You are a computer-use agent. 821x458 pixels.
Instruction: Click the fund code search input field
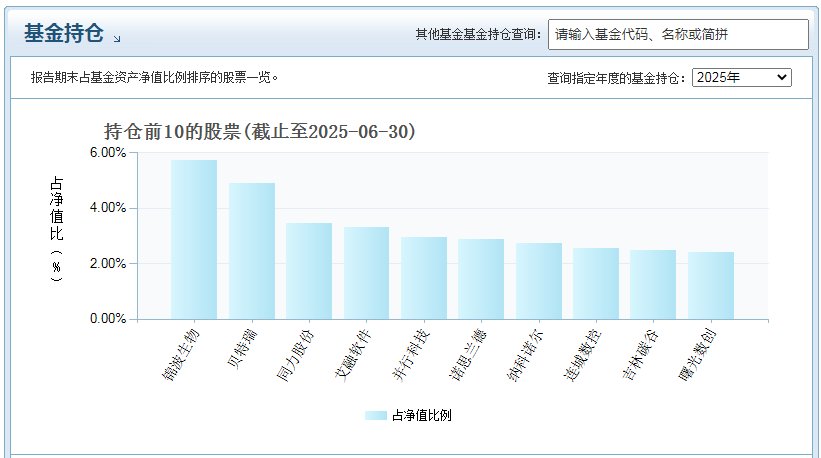(678, 35)
